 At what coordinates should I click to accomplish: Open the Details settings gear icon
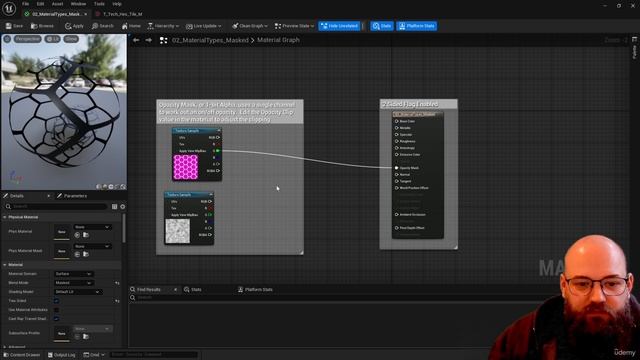(x=122, y=207)
